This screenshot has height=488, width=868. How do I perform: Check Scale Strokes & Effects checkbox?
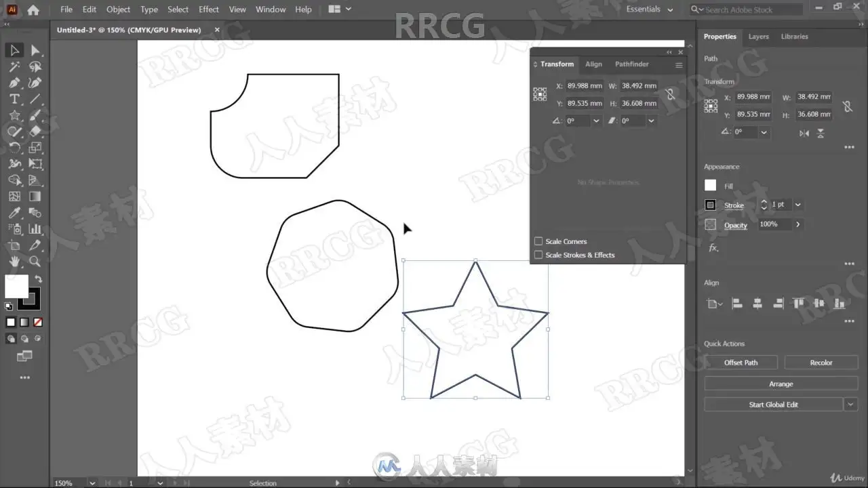coord(538,255)
